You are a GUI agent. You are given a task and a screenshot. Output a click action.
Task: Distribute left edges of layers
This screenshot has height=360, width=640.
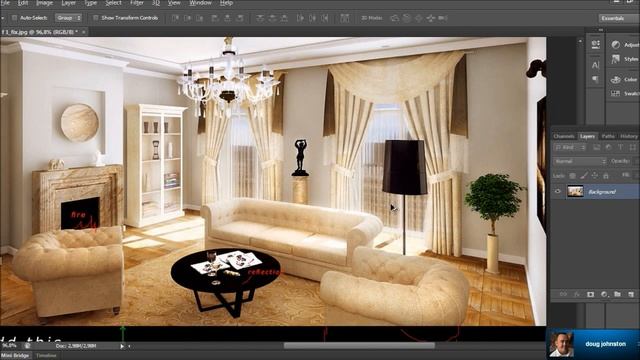click(x=300, y=18)
